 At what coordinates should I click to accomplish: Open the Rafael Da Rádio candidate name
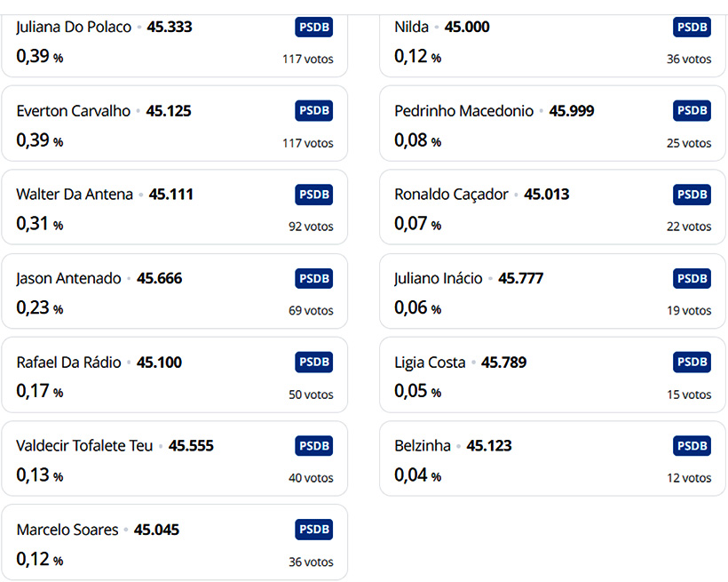[x=68, y=363]
